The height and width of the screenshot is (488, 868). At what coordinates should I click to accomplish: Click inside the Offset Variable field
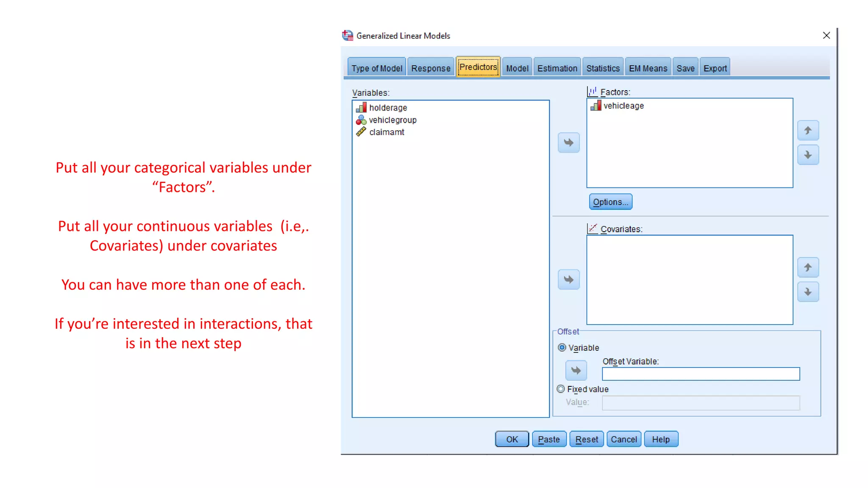pyautogui.click(x=700, y=374)
